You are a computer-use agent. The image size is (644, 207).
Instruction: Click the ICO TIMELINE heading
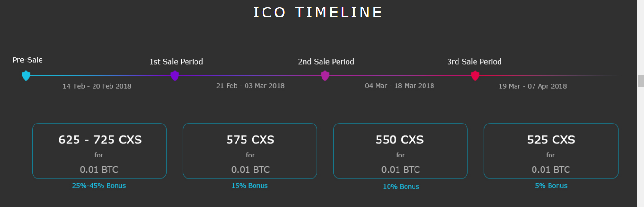click(318, 13)
